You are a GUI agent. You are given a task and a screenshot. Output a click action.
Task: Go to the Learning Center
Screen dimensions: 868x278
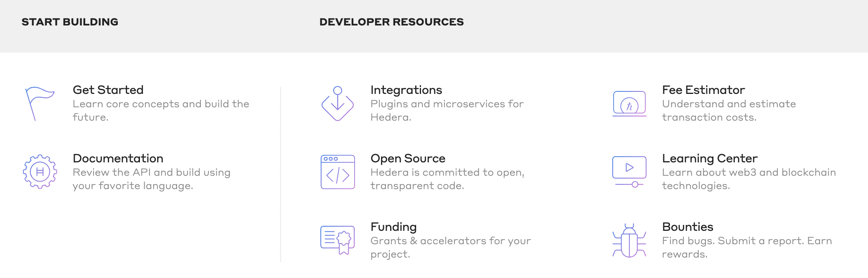[710, 158]
